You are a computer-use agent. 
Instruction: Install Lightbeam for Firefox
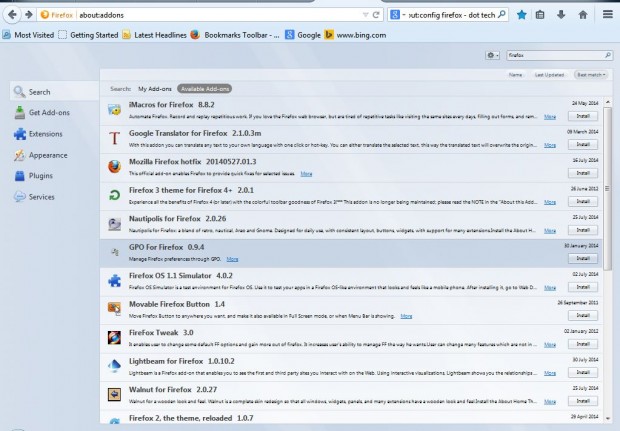coord(583,372)
